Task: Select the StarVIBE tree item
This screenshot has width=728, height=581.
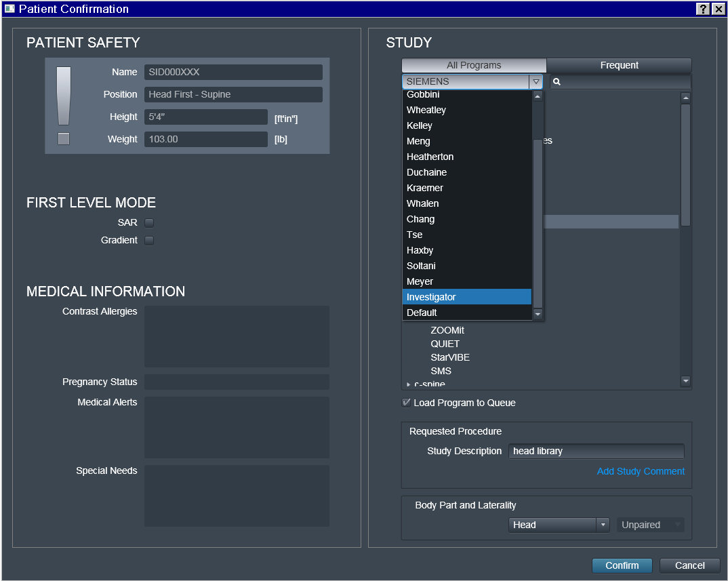Action: pos(450,357)
